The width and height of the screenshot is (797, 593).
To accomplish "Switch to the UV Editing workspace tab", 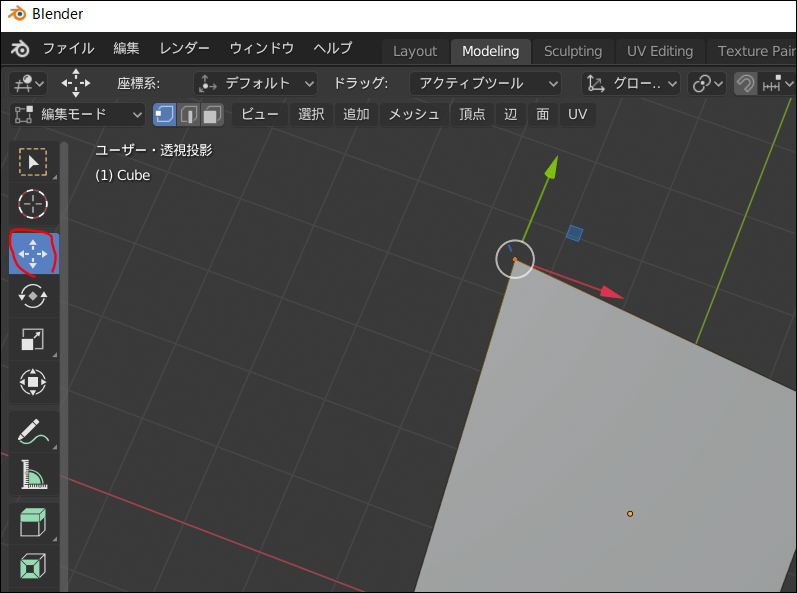I will pos(660,51).
